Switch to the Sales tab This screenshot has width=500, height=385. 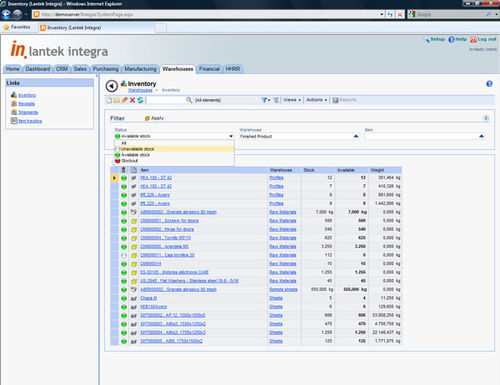[80, 69]
